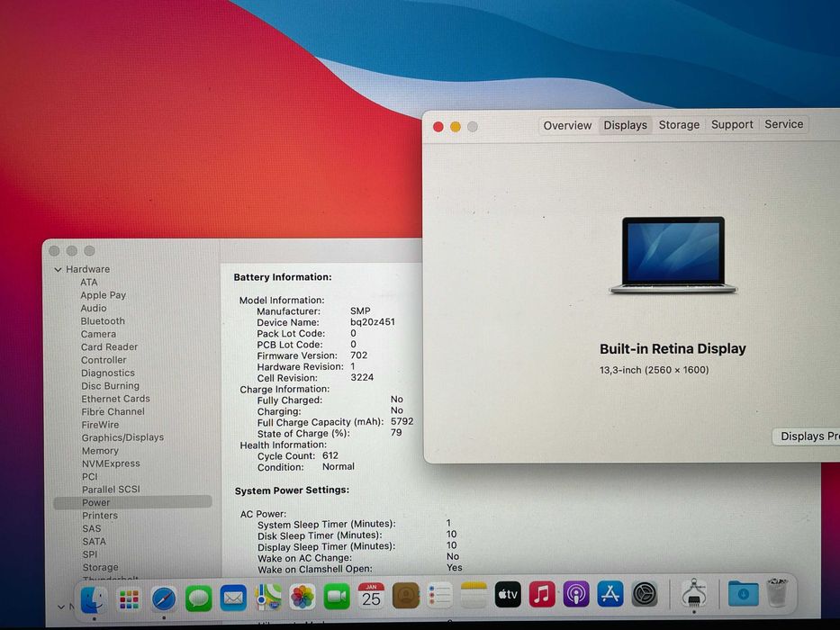The height and width of the screenshot is (630, 840).
Task: Open Reminders app in the Dock
Action: [440, 595]
